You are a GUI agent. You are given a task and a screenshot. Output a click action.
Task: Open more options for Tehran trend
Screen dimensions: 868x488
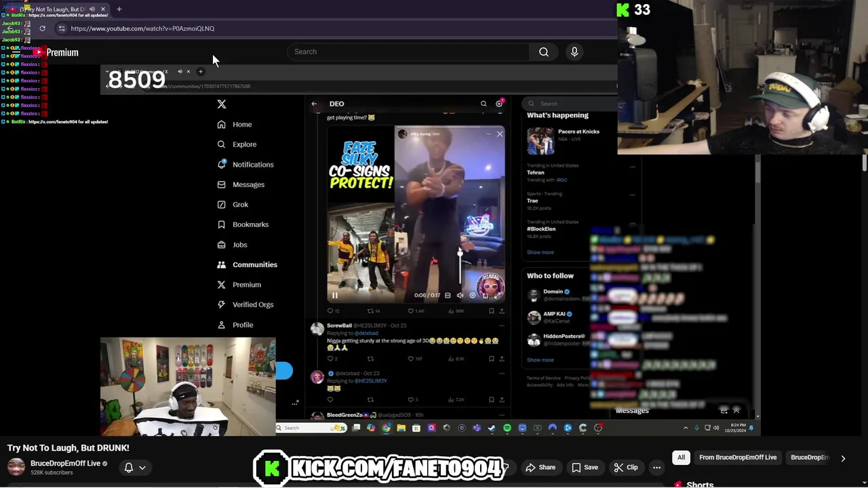[x=633, y=167]
